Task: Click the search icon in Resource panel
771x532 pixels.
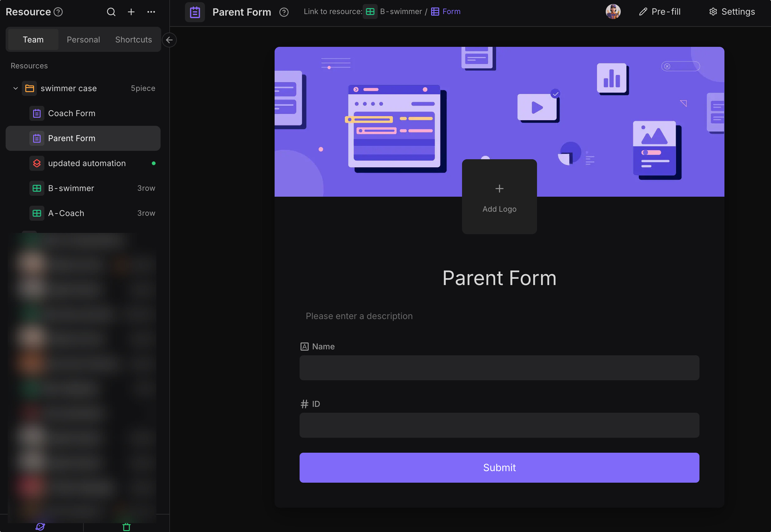Action: [111, 12]
